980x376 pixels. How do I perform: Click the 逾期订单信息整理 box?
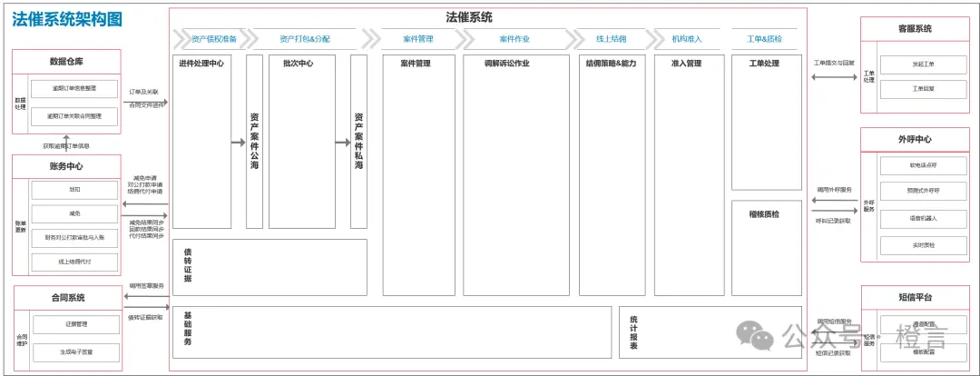pos(74,88)
